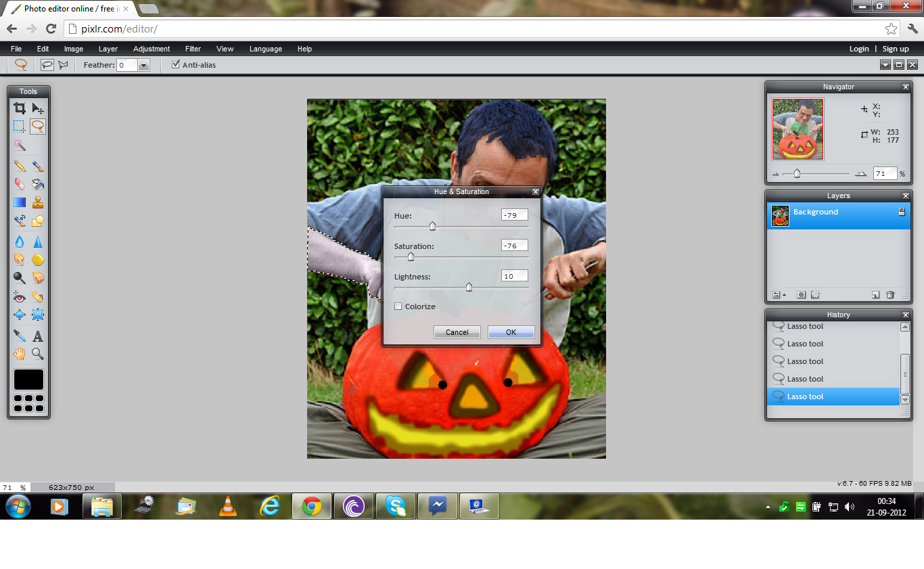The image size is (924, 569).
Task: Click the Lightness slider handle
Action: coord(469,287)
